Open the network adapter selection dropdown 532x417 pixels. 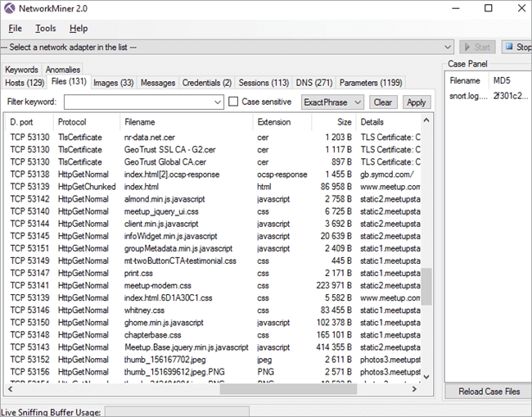coord(447,48)
